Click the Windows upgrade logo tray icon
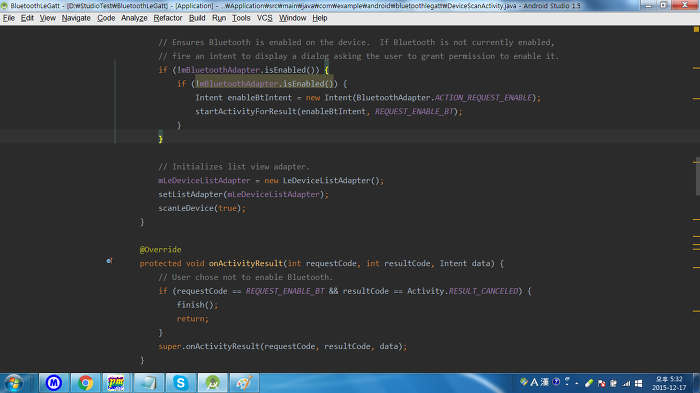 point(638,384)
